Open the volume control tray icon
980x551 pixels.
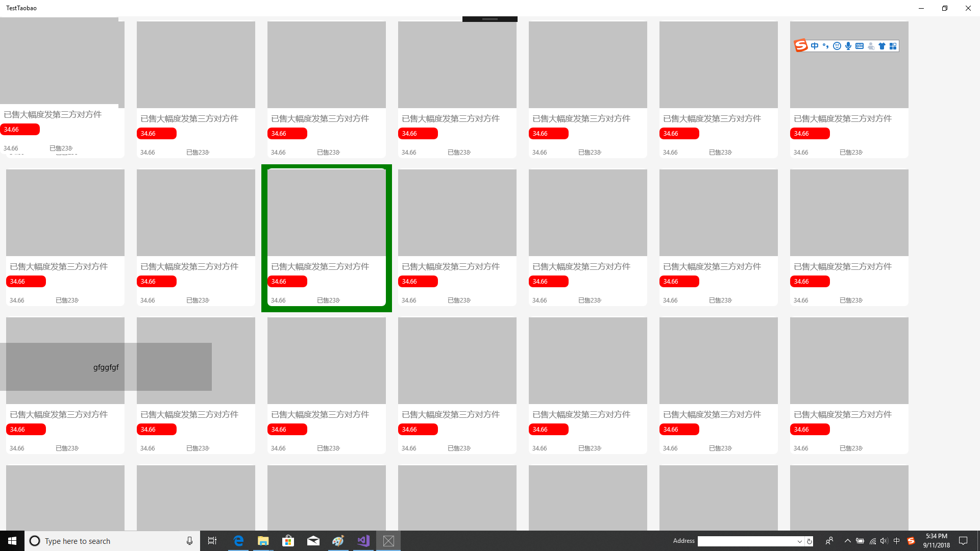(x=884, y=541)
